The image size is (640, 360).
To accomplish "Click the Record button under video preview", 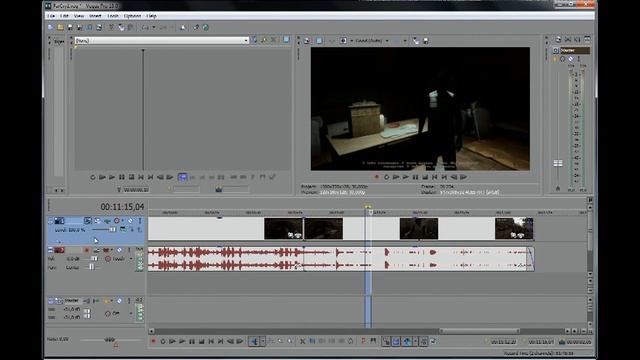I will point(376,177).
